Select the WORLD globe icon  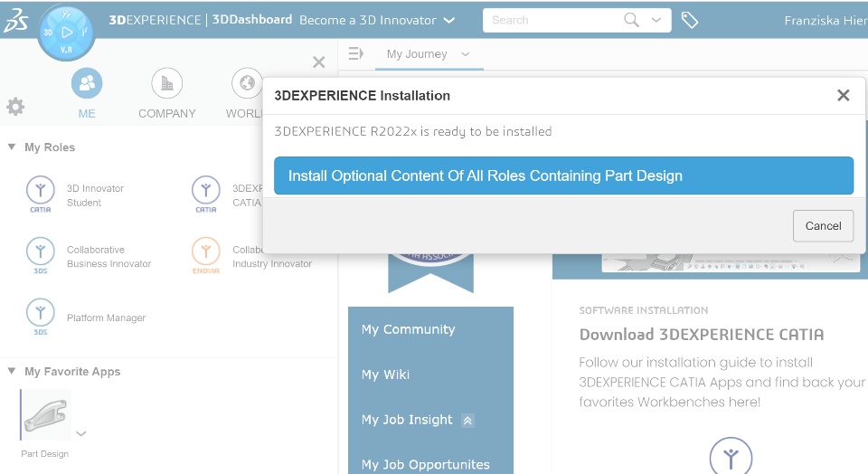tap(247, 83)
